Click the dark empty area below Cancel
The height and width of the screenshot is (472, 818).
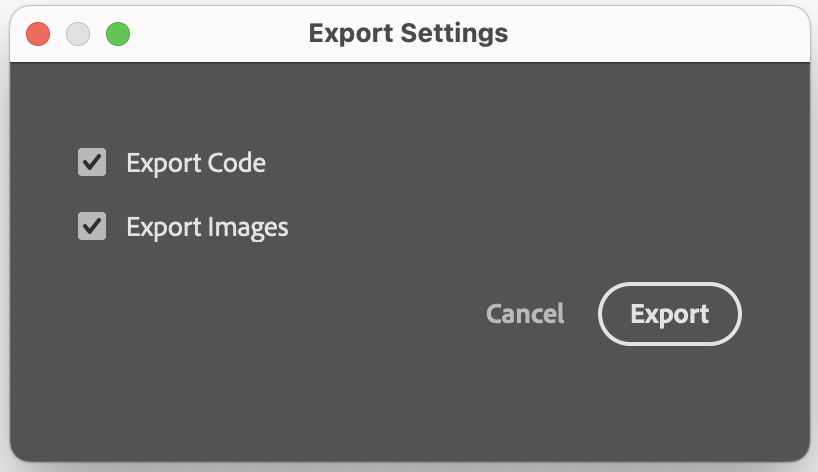coord(525,396)
